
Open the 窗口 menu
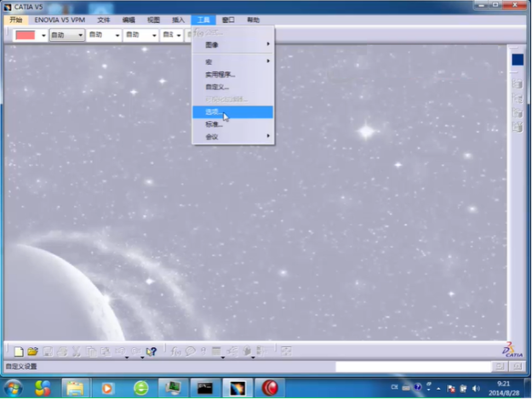(228, 20)
